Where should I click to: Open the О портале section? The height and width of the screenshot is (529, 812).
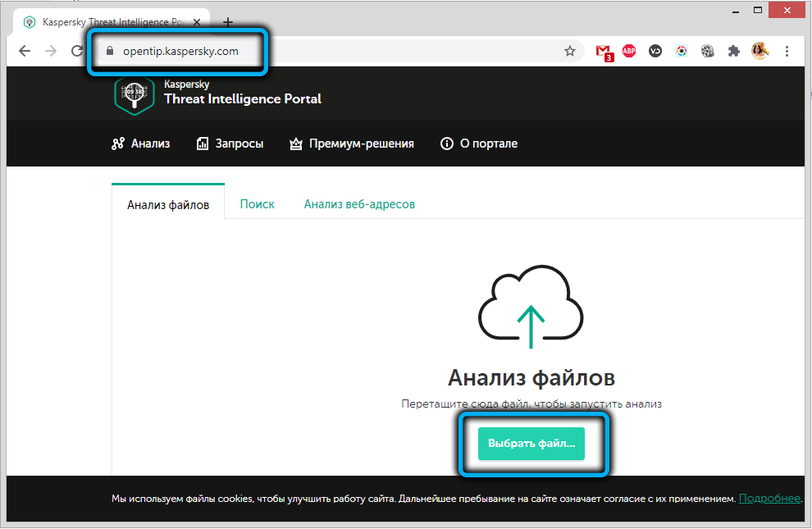point(479,144)
